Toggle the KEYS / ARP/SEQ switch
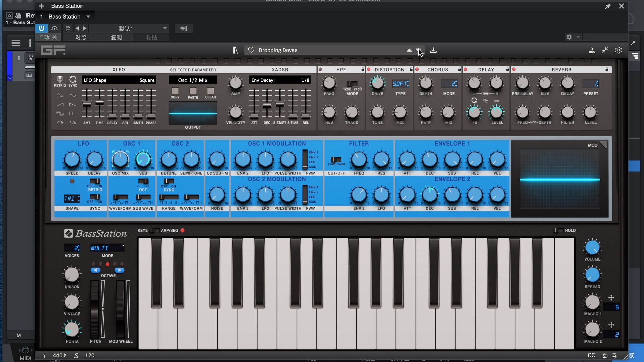Screen dimensions: 644x362 click(x=155, y=230)
